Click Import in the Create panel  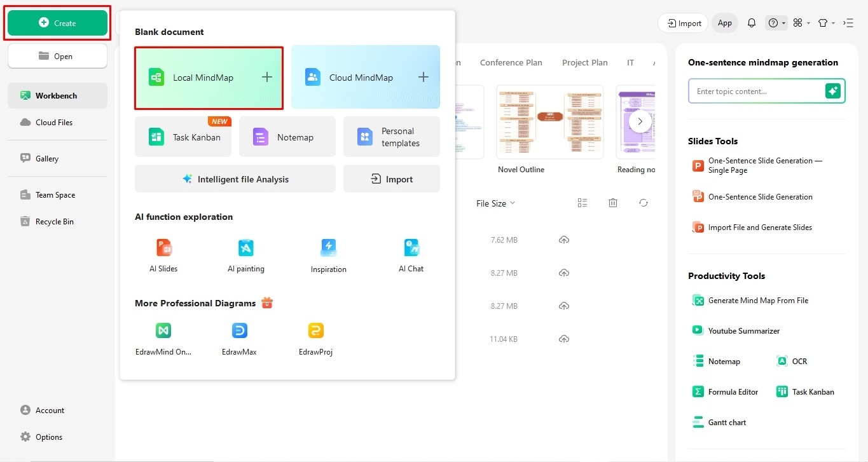(392, 179)
